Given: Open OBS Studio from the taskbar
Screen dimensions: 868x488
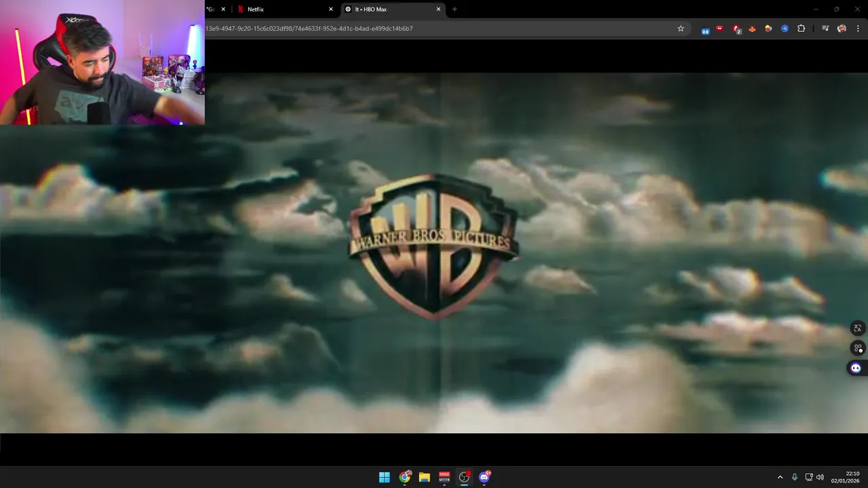Looking at the screenshot, I should pyautogui.click(x=465, y=477).
